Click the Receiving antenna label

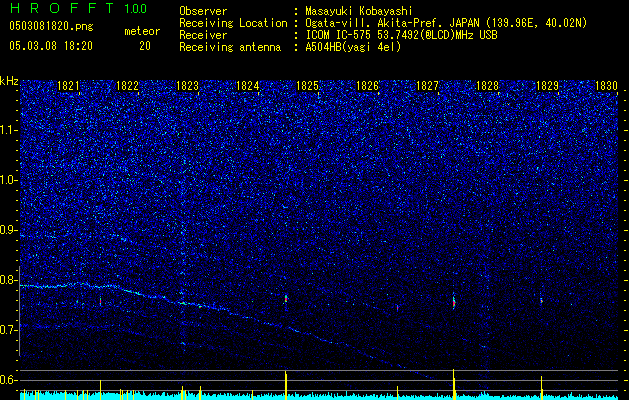tap(230, 47)
